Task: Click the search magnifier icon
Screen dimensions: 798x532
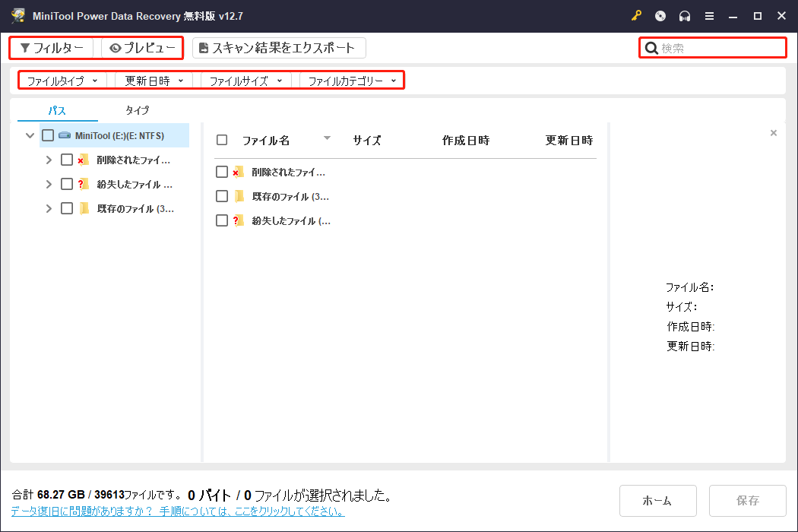Action: click(652, 47)
